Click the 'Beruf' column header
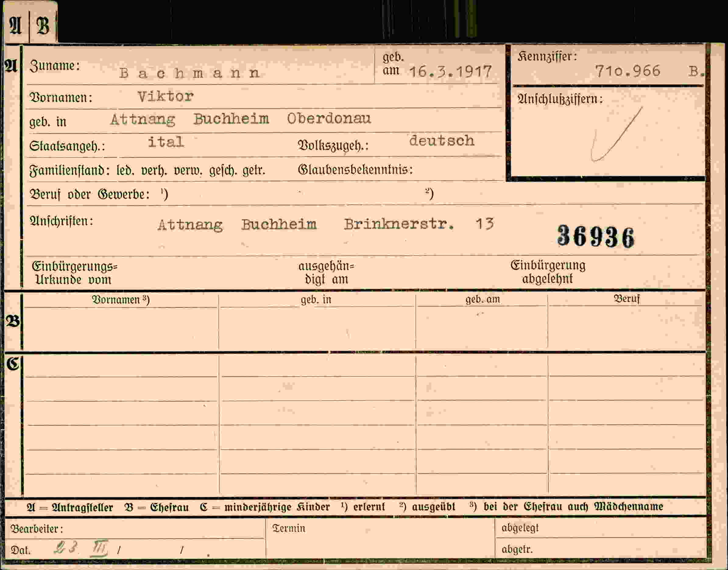Image resolution: width=728 pixels, height=570 pixels. click(627, 298)
